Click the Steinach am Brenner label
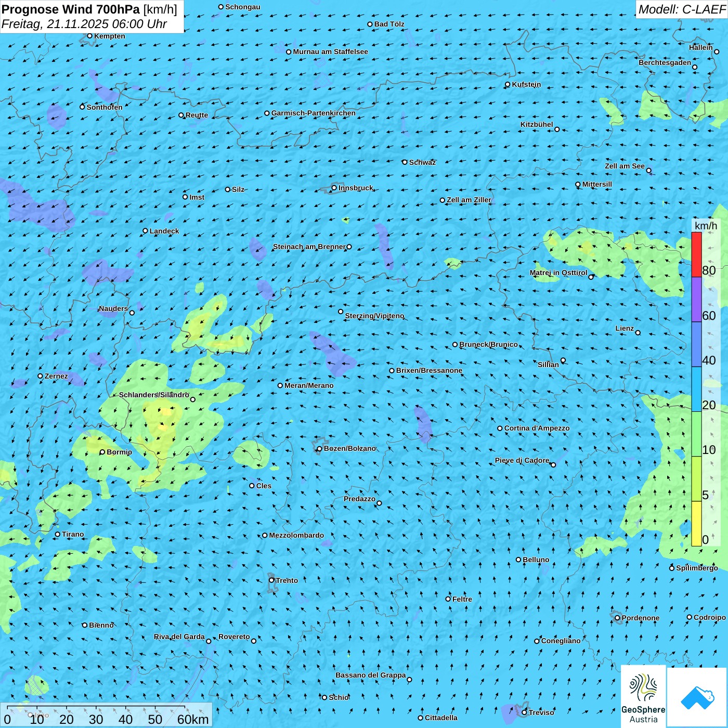The height and width of the screenshot is (728, 728). coord(309,246)
